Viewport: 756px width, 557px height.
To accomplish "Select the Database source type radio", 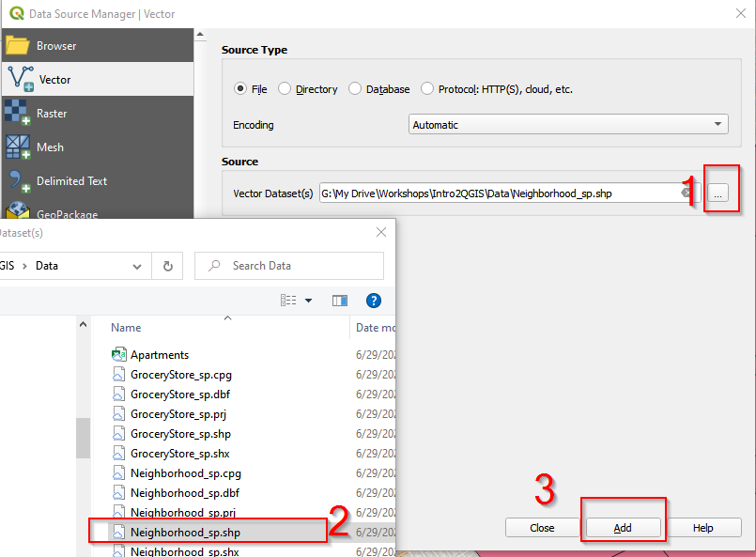I will pos(355,88).
